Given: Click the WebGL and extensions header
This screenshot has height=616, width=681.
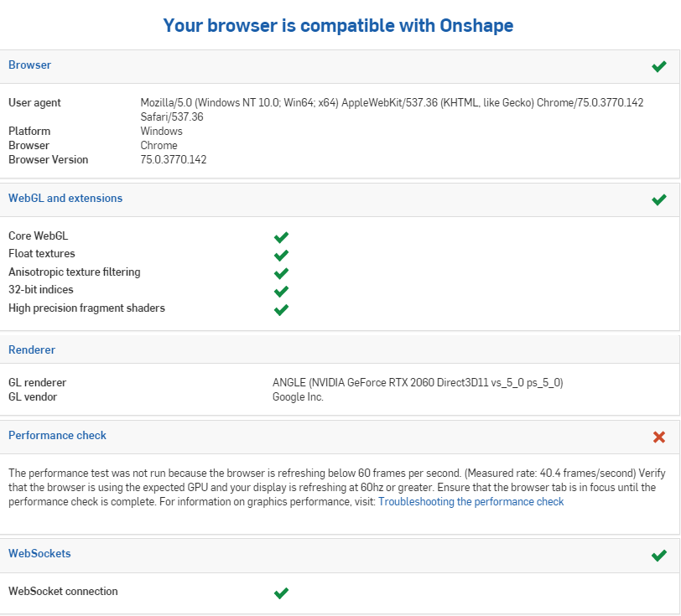Looking at the screenshot, I should pos(65,199).
